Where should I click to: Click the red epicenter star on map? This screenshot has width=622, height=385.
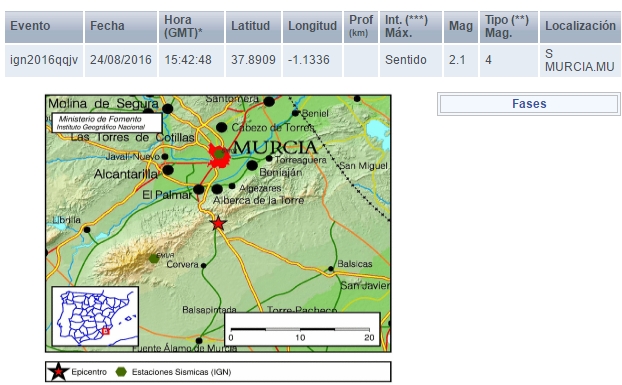[218, 223]
